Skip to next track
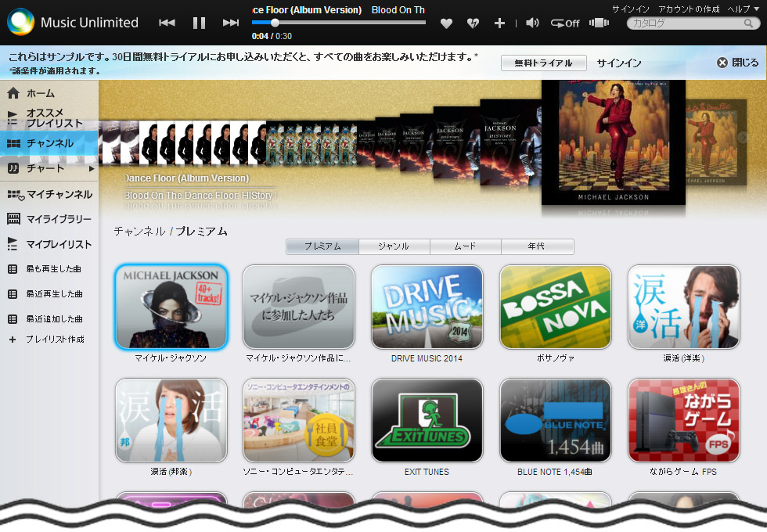767x532 pixels. click(x=231, y=23)
